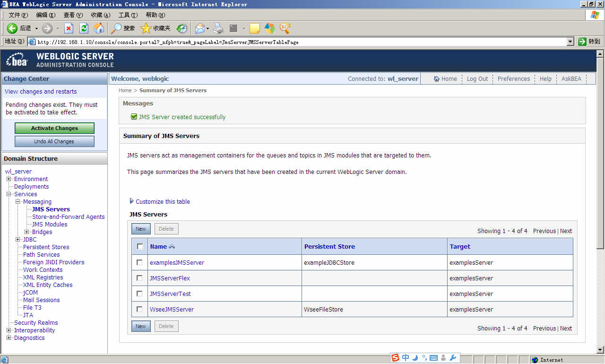
Task: Click the Internet zone globe in status bar
Action: [x=535, y=360]
